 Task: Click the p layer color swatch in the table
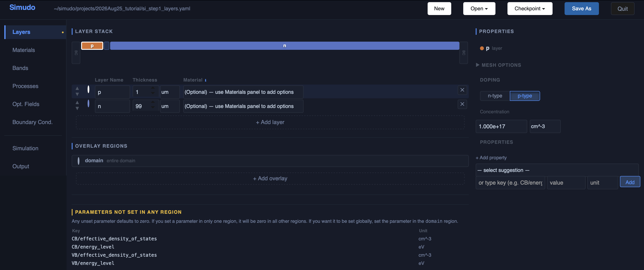pos(88,89)
